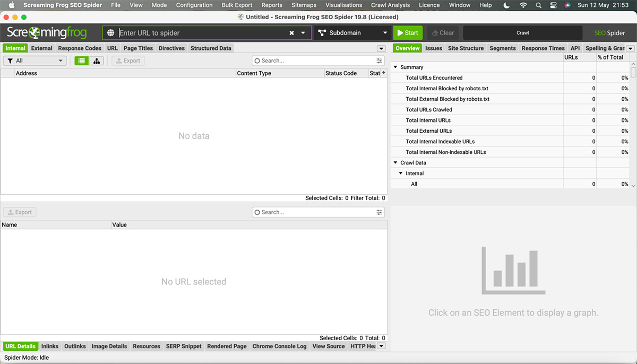
Task: Open upper search filter options icon
Action: [380, 61]
